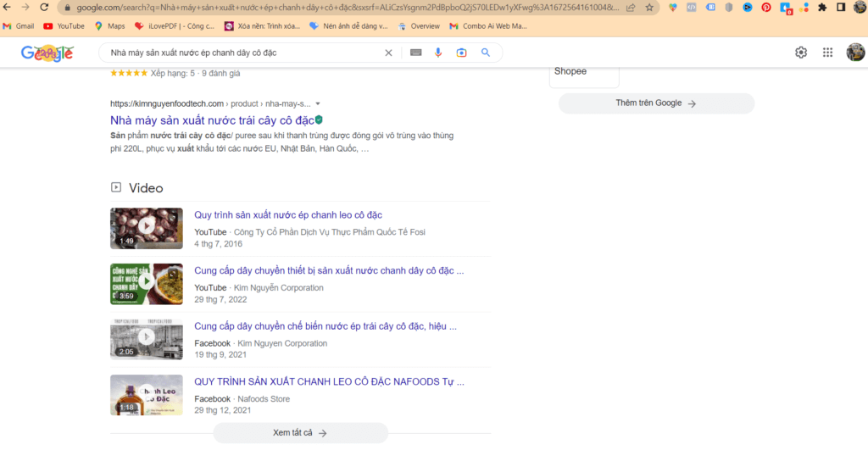Open the Nén ảnh dễ dàng bookmark
This screenshot has height=450, width=868.
[x=348, y=26]
